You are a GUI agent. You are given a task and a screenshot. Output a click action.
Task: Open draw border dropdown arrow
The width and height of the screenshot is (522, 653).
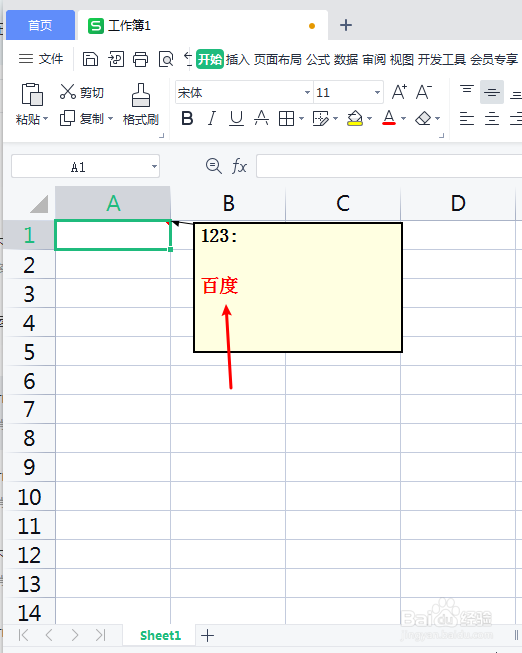[335, 119]
